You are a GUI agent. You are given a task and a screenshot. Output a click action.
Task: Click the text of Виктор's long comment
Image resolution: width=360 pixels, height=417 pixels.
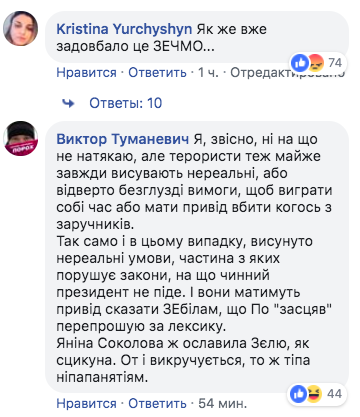194,258
